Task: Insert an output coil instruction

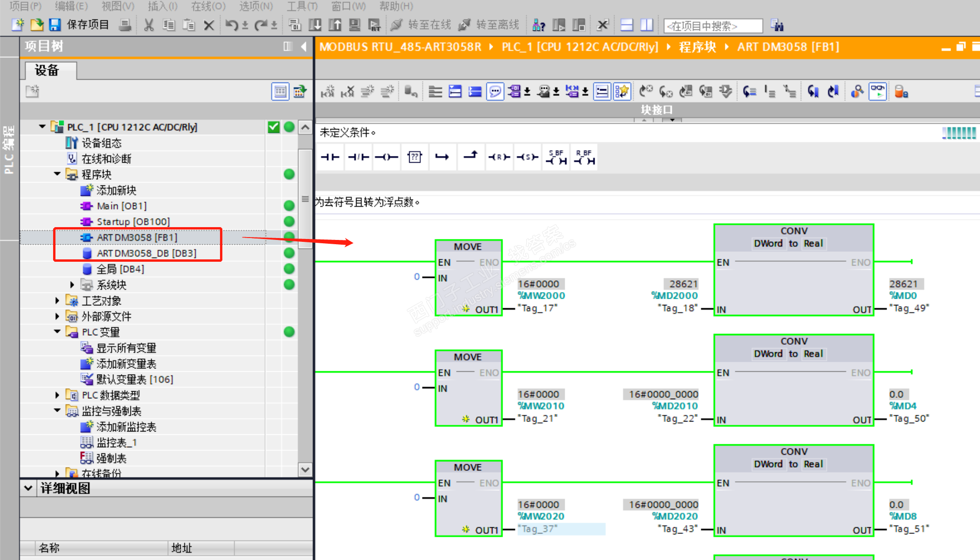Action: point(386,157)
